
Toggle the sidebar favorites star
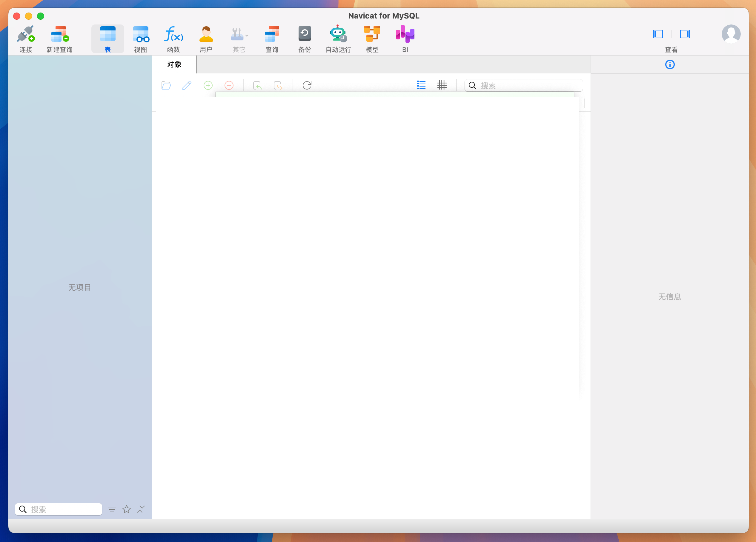point(127,509)
